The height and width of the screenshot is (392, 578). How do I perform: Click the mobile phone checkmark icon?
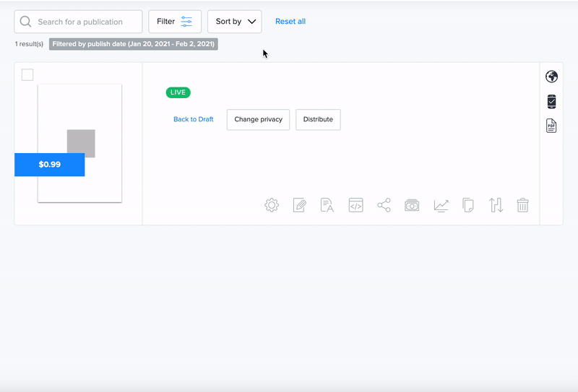[551, 101]
